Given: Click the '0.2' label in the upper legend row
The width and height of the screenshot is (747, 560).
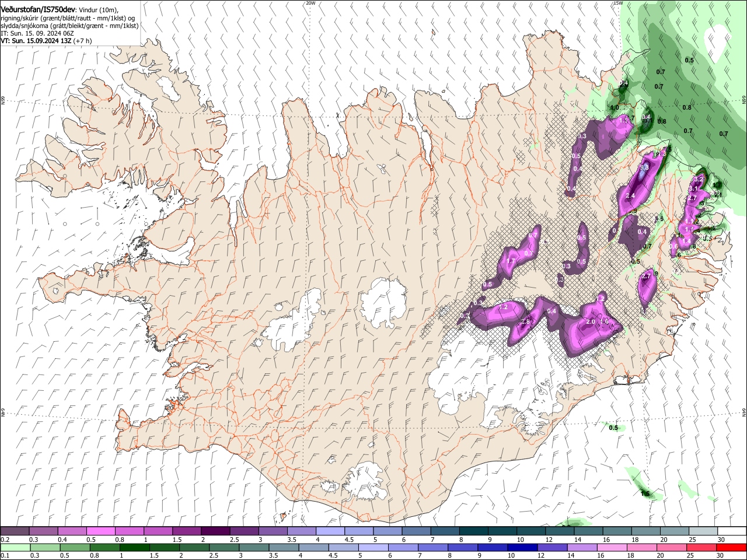Looking at the screenshot, I should tap(5, 540).
